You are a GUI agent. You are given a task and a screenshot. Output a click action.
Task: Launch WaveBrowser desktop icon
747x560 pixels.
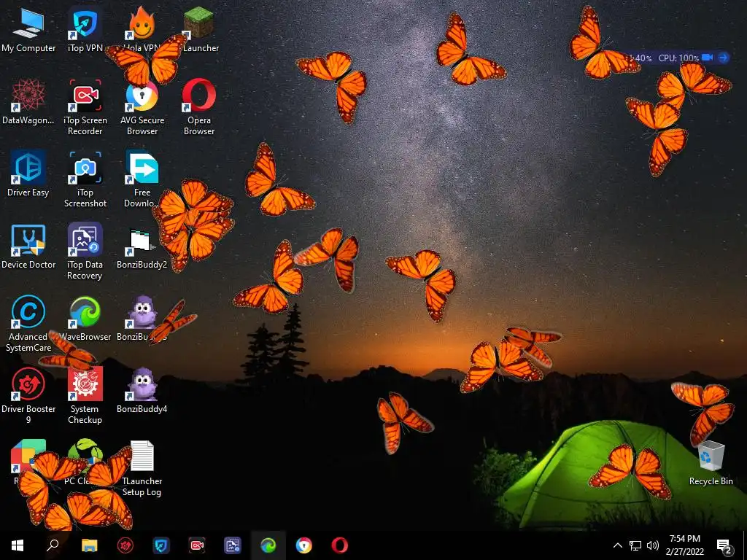(85, 319)
